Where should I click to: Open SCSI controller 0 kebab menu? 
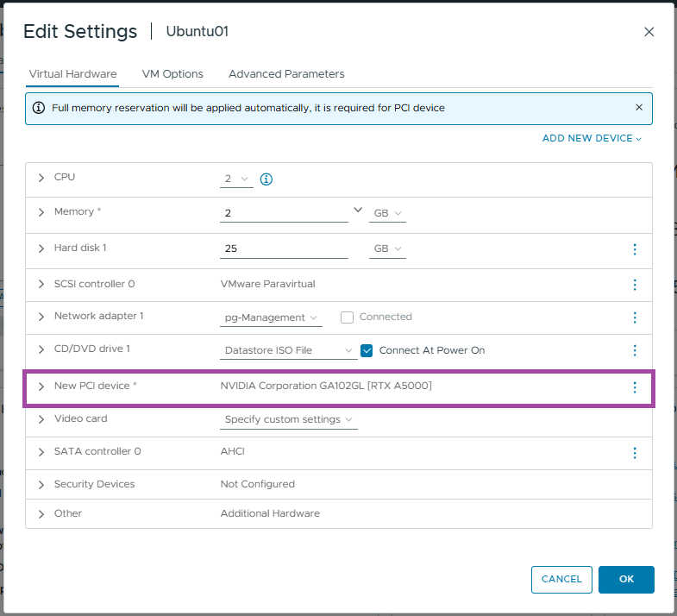point(635,285)
